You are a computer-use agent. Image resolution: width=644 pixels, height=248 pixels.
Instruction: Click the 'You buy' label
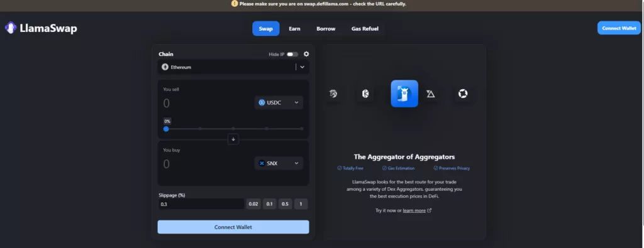172,150
